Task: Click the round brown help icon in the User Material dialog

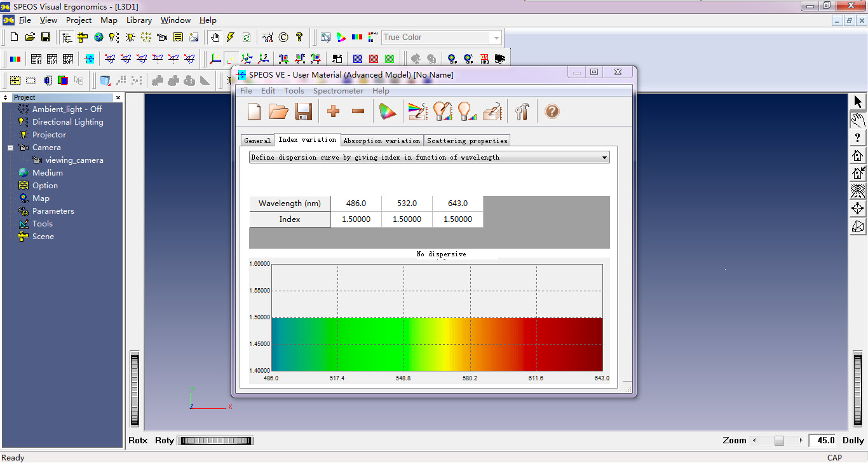Action: coord(552,112)
